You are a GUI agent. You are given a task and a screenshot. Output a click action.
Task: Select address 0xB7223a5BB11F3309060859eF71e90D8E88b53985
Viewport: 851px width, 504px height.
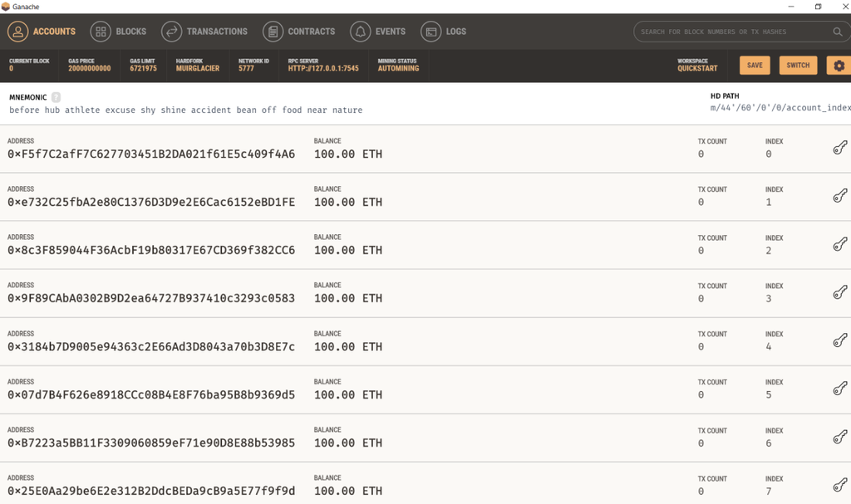point(151,443)
